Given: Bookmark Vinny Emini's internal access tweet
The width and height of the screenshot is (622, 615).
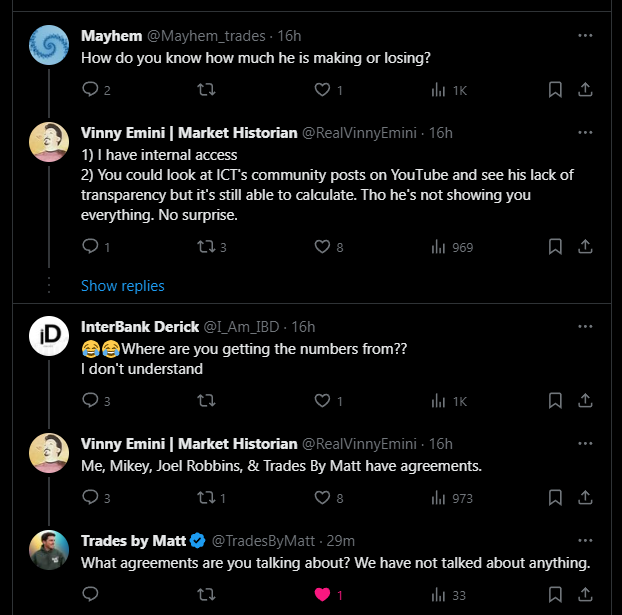Looking at the screenshot, I should click(555, 246).
